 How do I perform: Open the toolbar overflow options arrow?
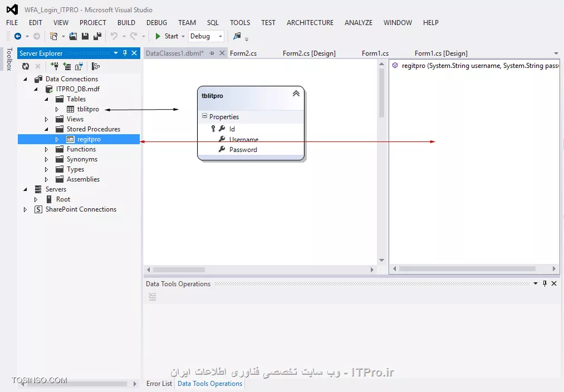click(247, 38)
